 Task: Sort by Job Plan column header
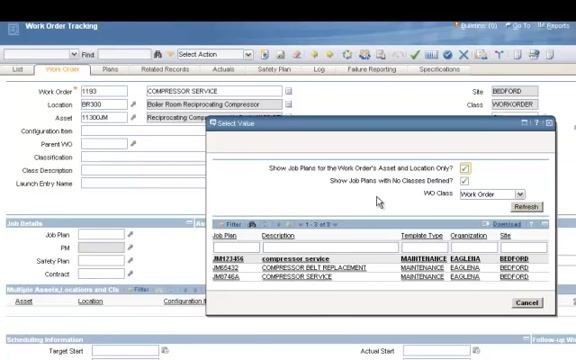click(x=225, y=235)
